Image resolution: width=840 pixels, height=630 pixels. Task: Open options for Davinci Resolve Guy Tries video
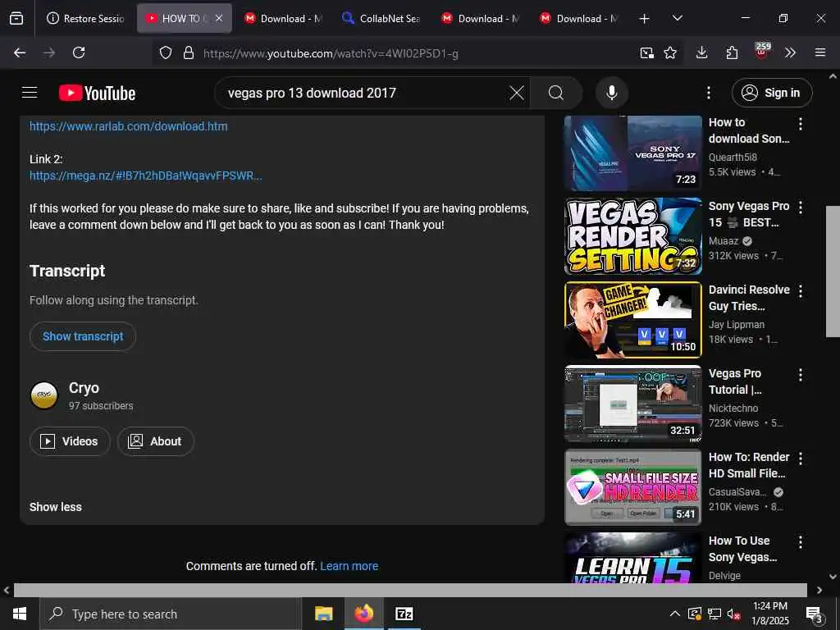point(801,291)
